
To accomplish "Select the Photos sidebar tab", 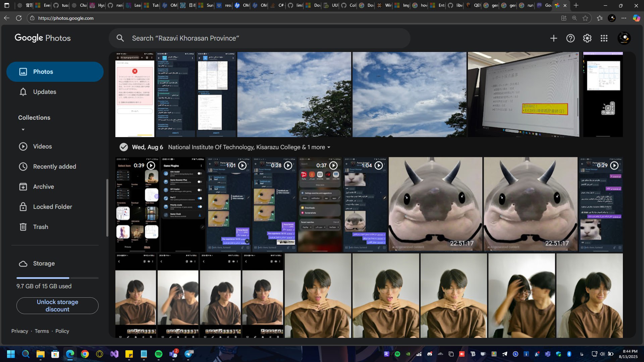I will pyautogui.click(x=55, y=72).
